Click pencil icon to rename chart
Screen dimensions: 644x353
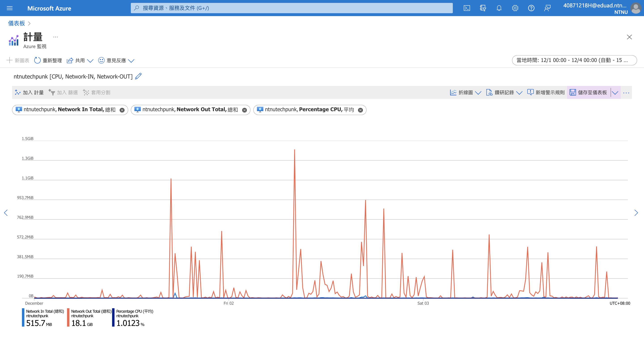tap(138, 76)
